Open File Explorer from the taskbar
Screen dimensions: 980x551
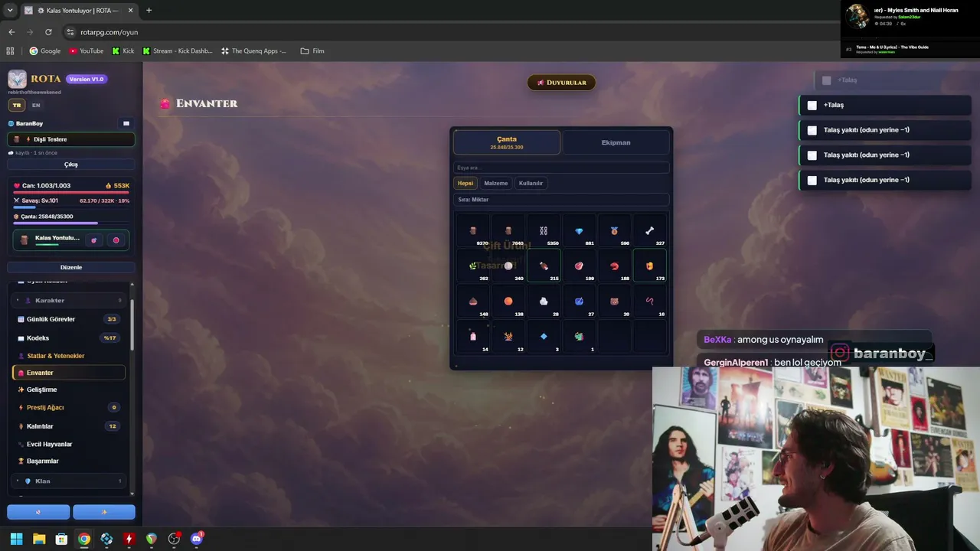[x=39, y=539]
